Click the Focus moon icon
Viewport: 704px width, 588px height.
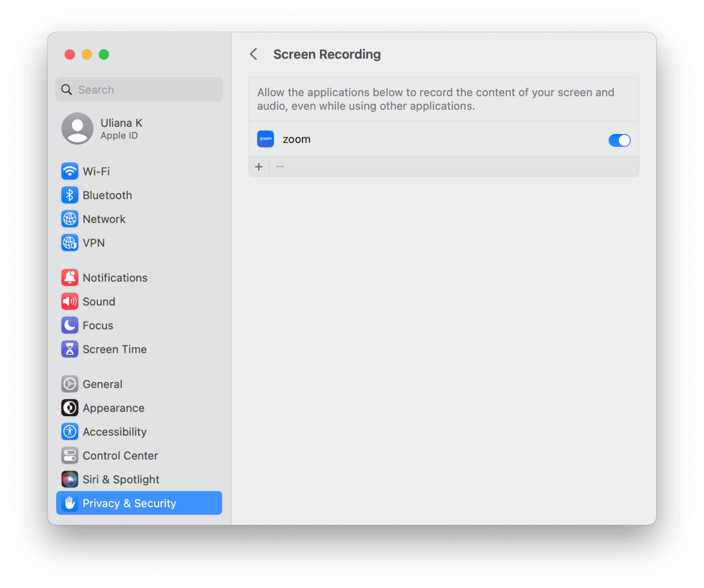click(69, 325)
